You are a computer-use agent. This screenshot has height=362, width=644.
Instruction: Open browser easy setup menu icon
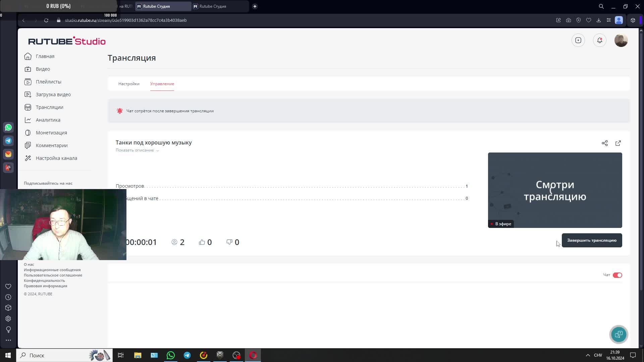coord(609,20)
